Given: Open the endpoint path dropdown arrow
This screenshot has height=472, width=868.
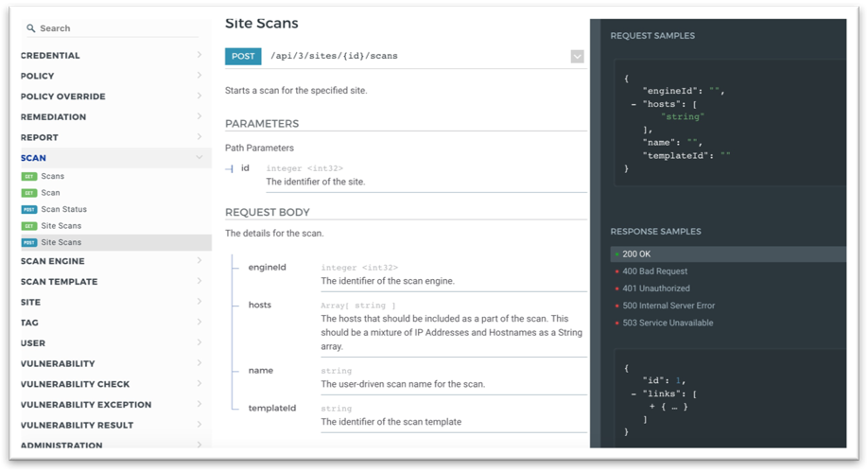Looking at the screenshot, I should [577, 57].
